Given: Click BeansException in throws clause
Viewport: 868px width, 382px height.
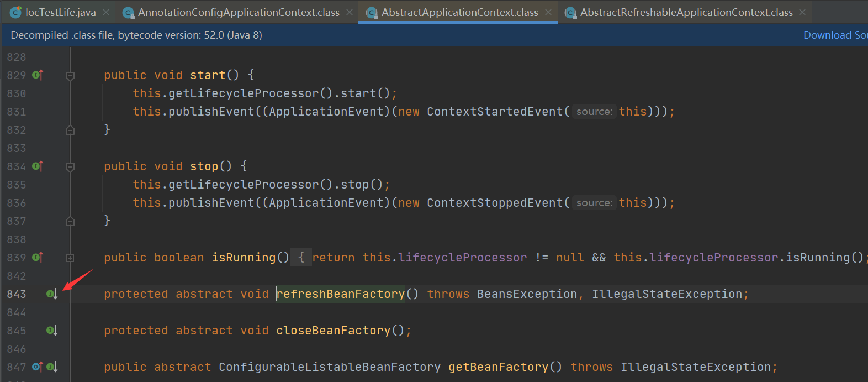Looking at the screenshot, I should (527, 294).
